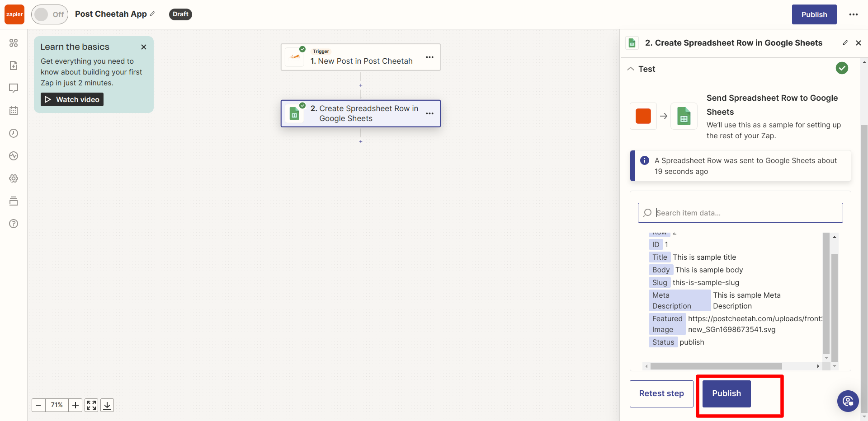Image resolution: width=868 pixels, height=421 pixels.
Task: Click the 'publish' status value
Action: tap(692, 342)
